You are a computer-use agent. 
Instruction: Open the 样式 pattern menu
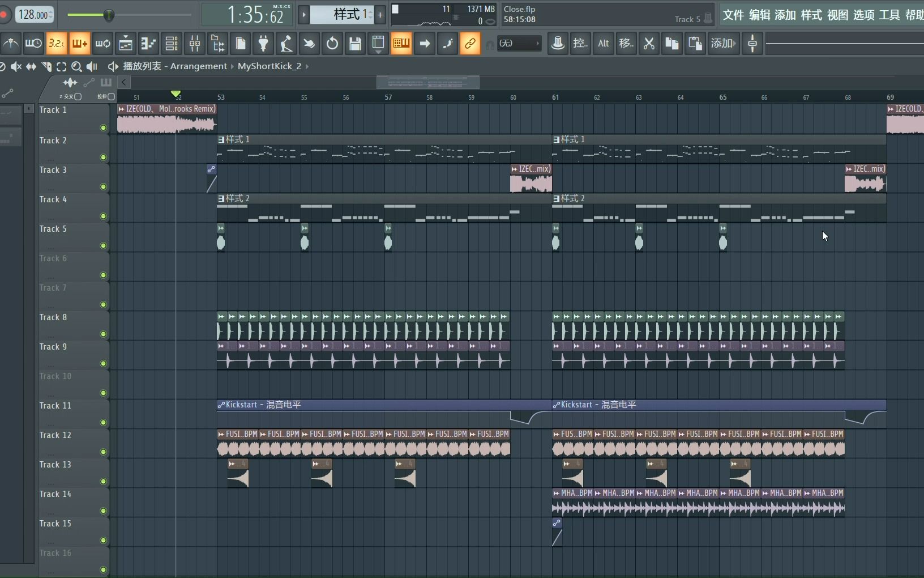(811, 15)
